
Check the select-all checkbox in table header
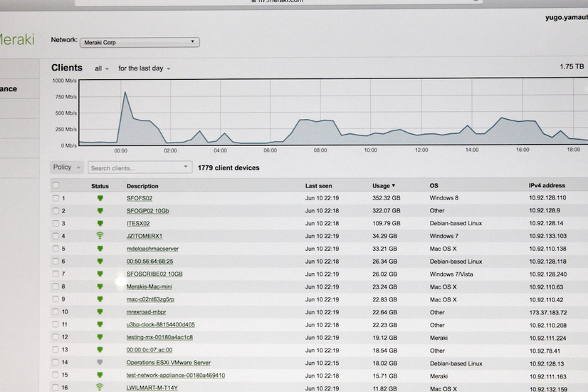56,185
